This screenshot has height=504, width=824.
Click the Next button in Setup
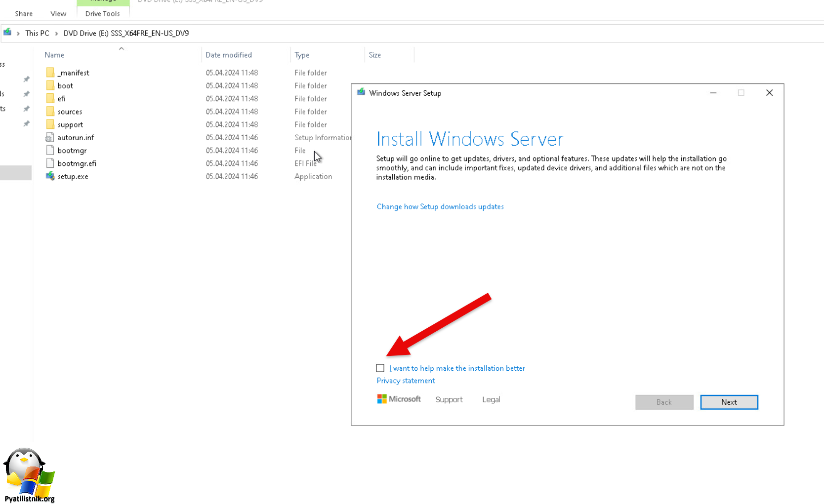729,402
